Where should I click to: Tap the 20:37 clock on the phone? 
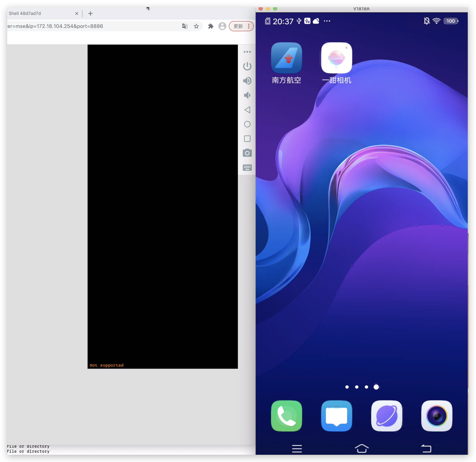[x=283, y=21]
